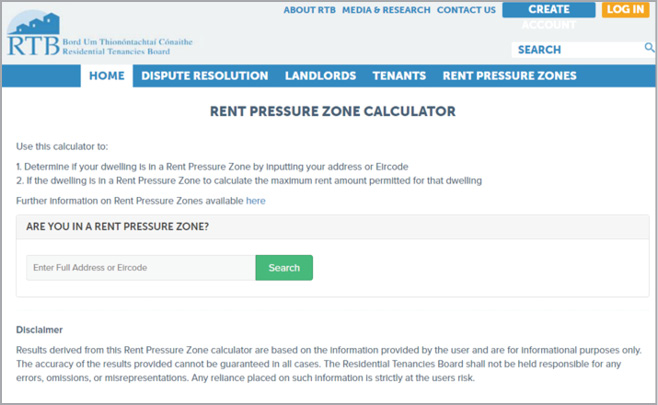
Task: Open the Dispute Resolution menu
Action: (205, 76)
